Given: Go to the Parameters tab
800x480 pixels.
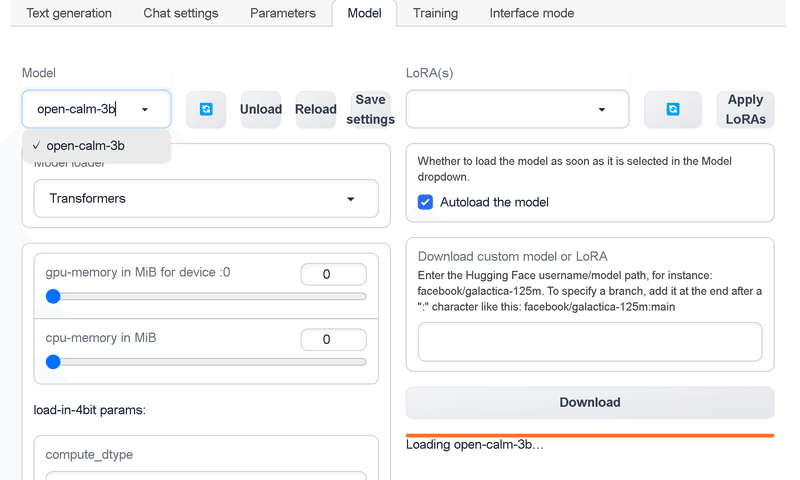Looking at the screenshot, I should point(283,13).
